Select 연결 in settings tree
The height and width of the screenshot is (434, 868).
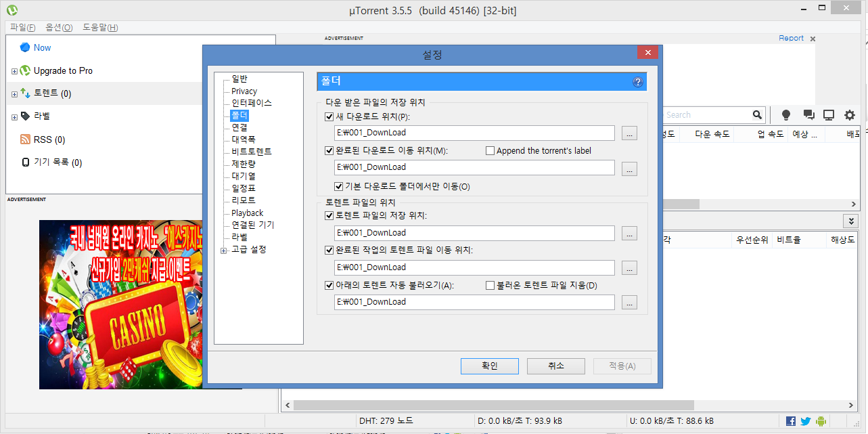(239, 127)
